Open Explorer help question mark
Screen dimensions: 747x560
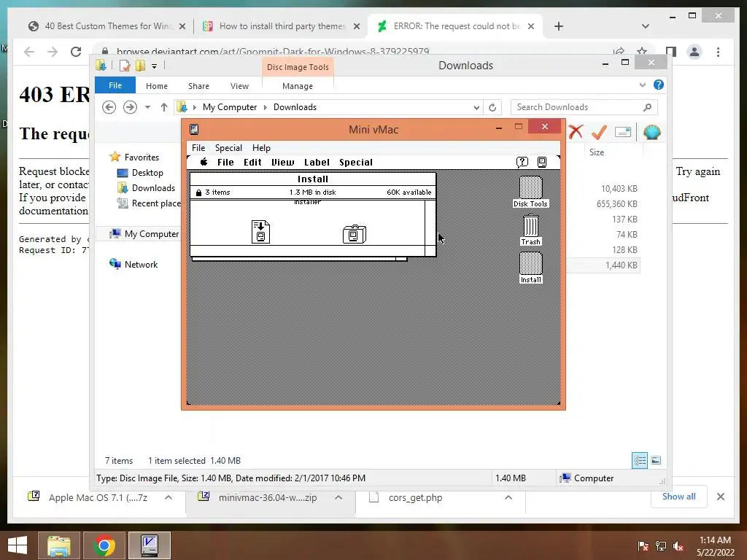659,85
